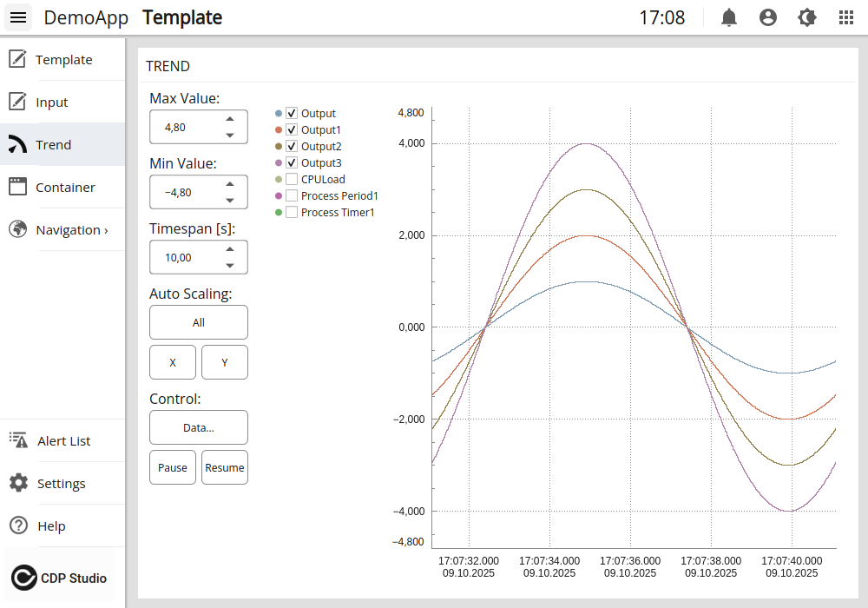The width and height of the screenshot is (868, 608).
Task: Open the notifications bell
Action: coord(729,17)
